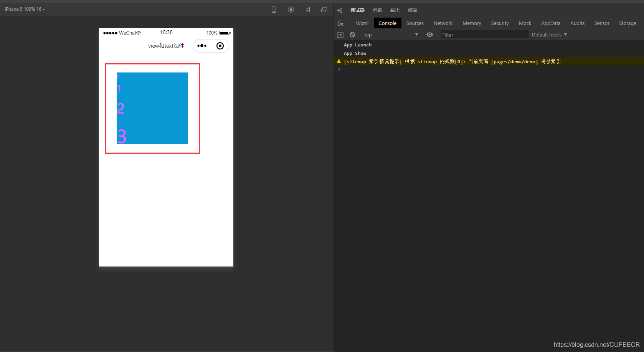Open the top context dropdown
The image size is (644, 352).
coord(391,35)
